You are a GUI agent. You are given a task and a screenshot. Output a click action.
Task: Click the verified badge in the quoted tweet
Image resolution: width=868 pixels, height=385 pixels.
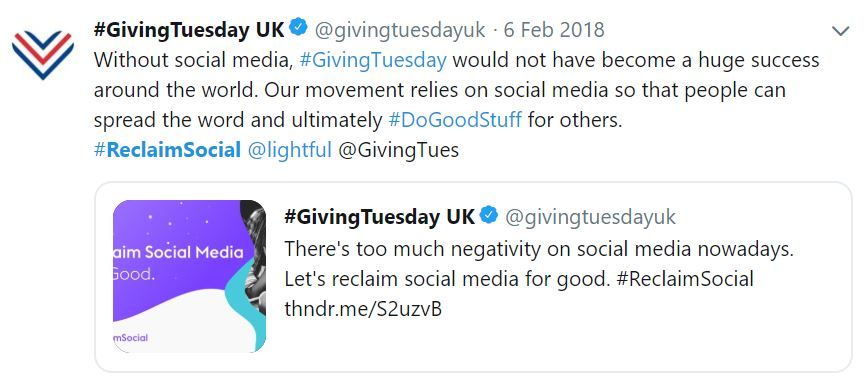489,215
